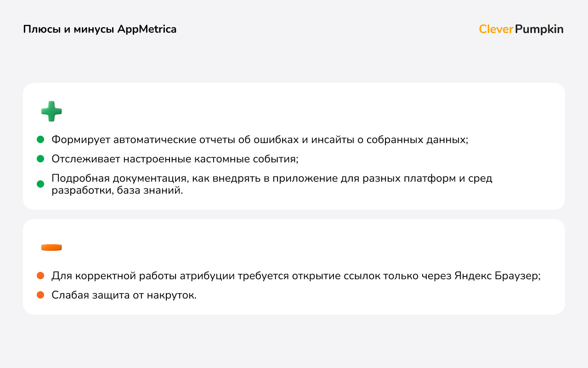Viewport: 588px width, 368px height.
Task: Click the green plus icon
Action: click(x=51, y=111)
